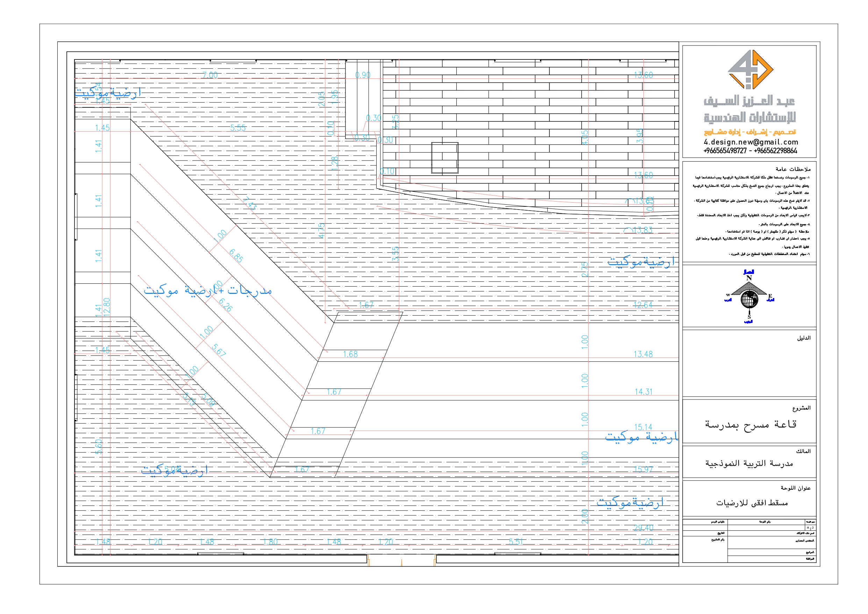Select the vertical 3.55 dimension

395,254
